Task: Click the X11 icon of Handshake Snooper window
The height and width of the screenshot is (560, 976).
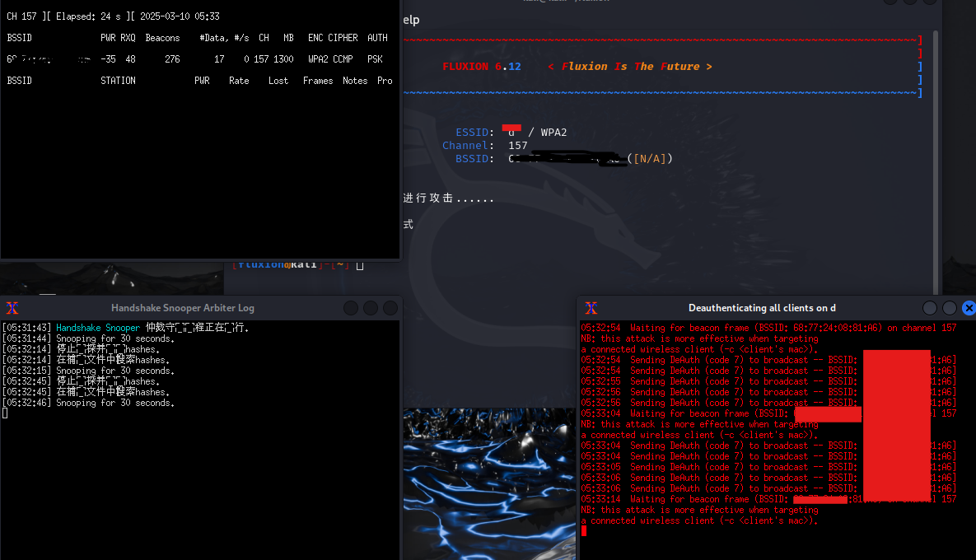Action: tap(12, 308)
